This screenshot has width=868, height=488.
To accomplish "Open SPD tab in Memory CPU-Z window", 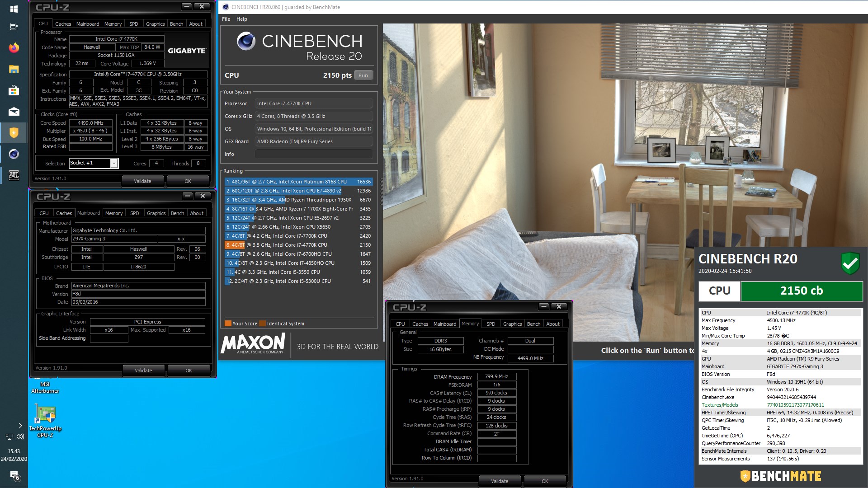I will 491,324.
